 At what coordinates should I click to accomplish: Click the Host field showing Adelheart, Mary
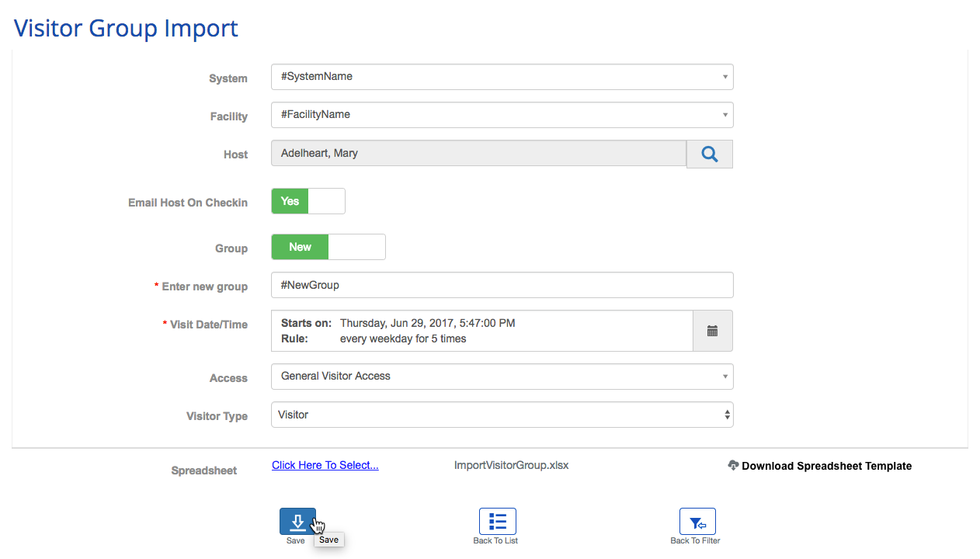click(x=478, y=154)
